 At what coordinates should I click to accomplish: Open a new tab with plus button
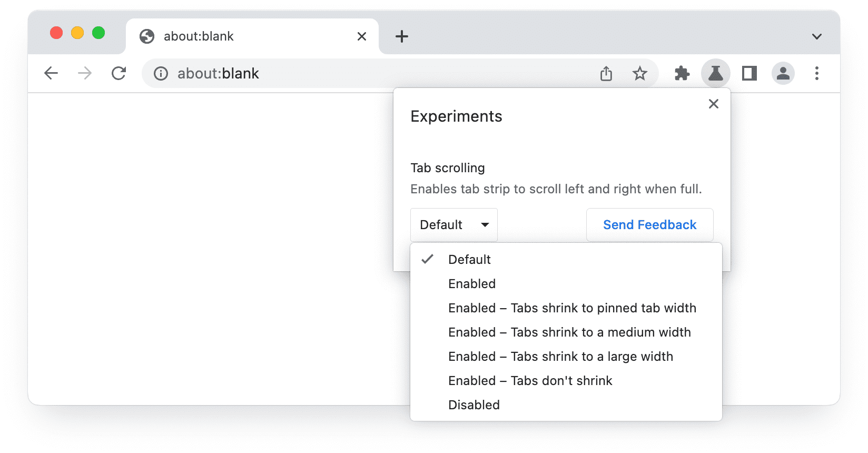pos(402,36)
